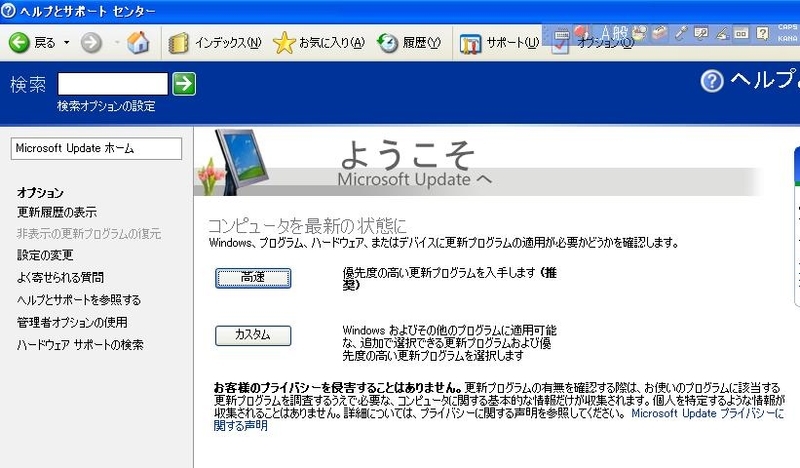Click the green search go arrow button
Screen dimensions: 800x468
184,84
